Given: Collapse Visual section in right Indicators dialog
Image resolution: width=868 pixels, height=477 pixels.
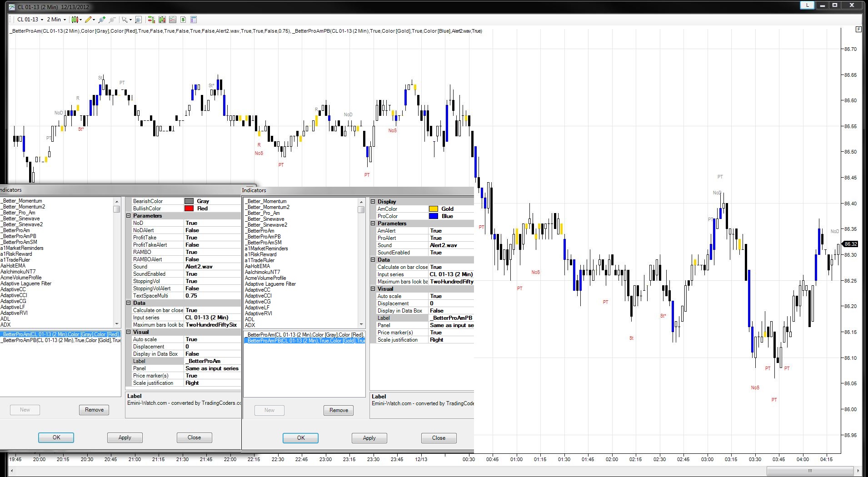Looking at the screenshot, I should [373, 289].
